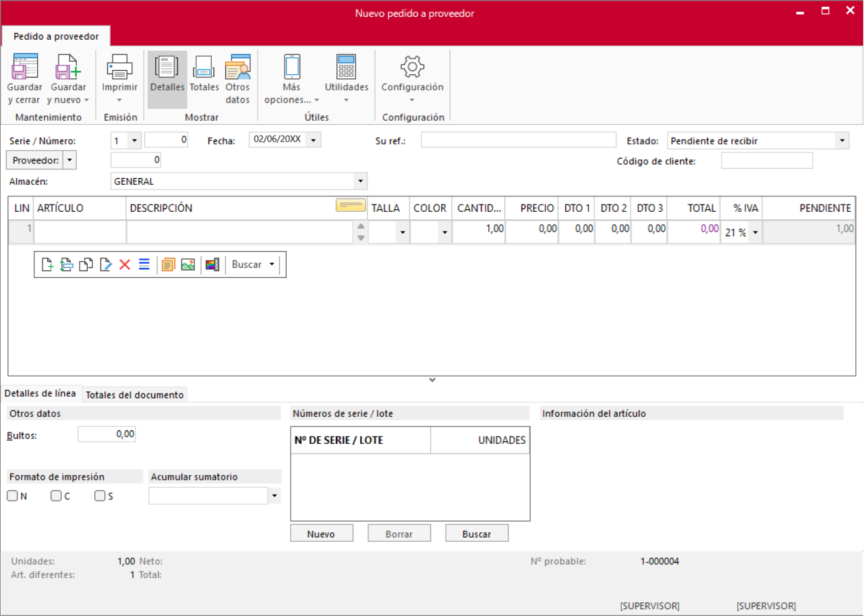Click the TOTAL column header
Image resolution: width=864 pixels, height=616 pixels.
(694, 208)
